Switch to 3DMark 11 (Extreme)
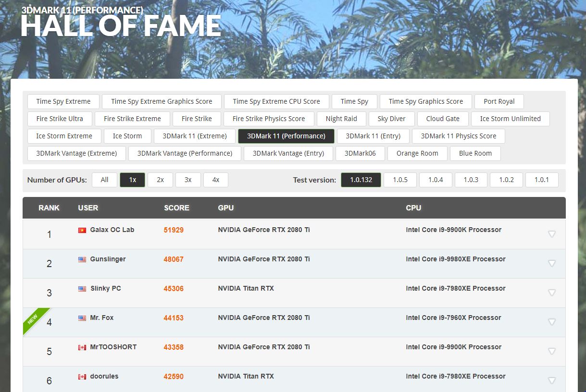This screenshot has height=392, width=586. tap(195, 136)
